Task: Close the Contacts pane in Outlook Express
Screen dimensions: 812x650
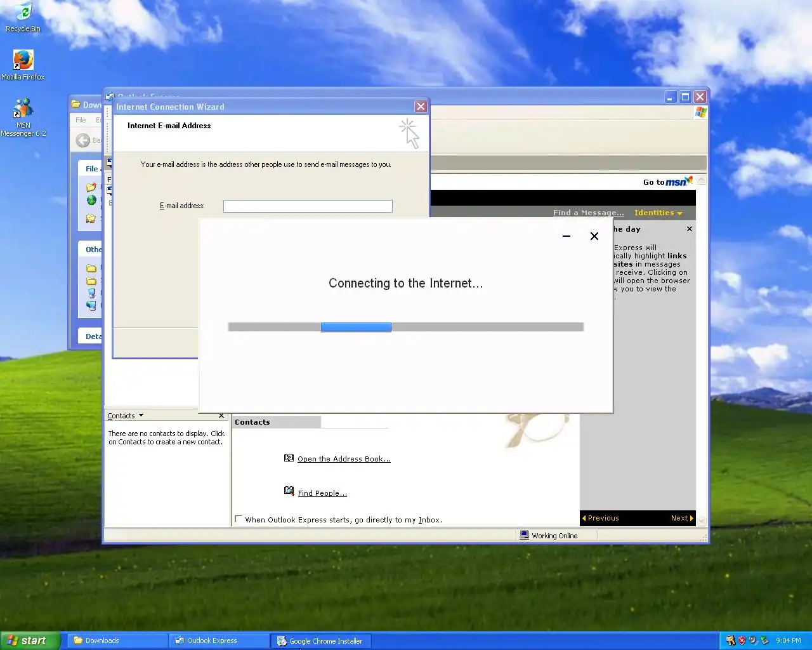Action: click(221, 416)
